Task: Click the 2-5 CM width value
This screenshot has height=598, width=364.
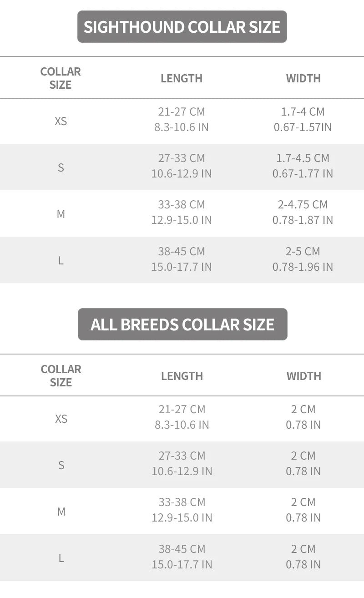Action: click(303, 251)
